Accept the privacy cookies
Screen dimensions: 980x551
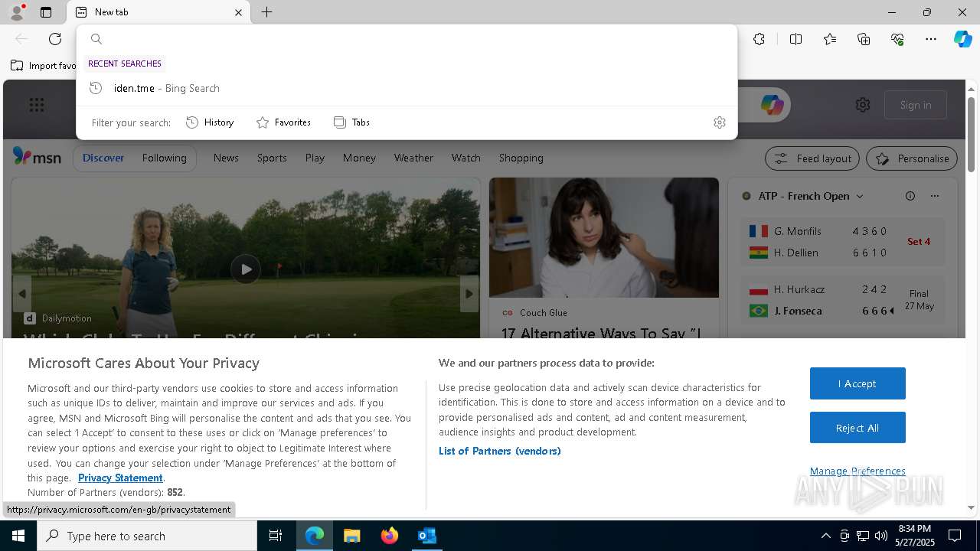[857, 383]
